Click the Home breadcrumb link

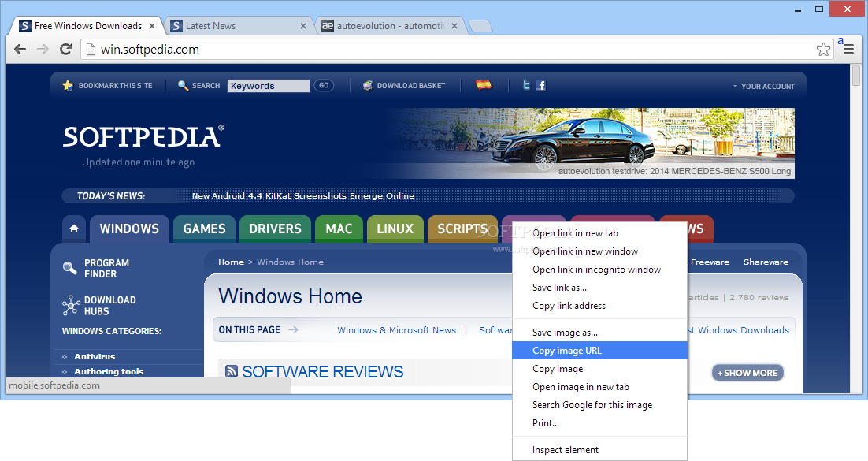[x=231, y=262]
